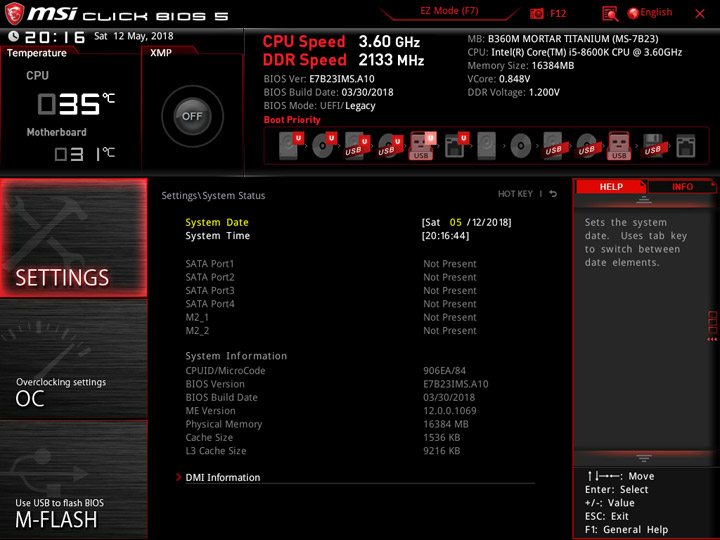
Task: Click the System Time value 20:16:44
Action: (445, 236)
